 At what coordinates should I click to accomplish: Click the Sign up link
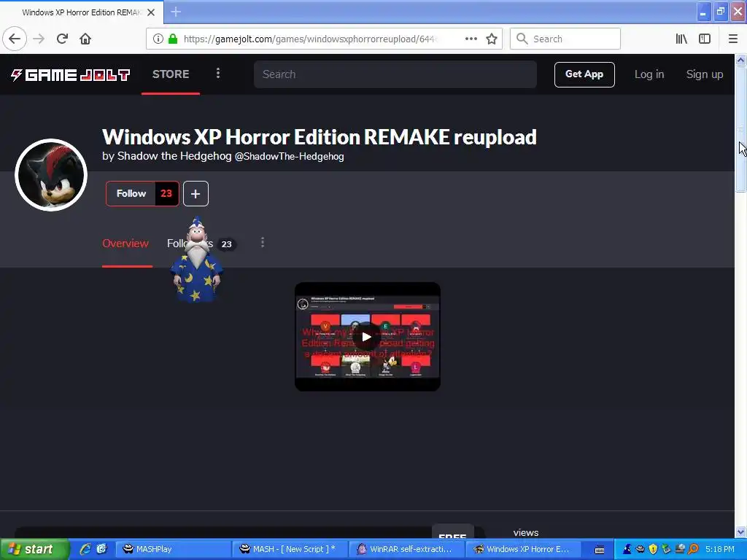pos(704,74)
